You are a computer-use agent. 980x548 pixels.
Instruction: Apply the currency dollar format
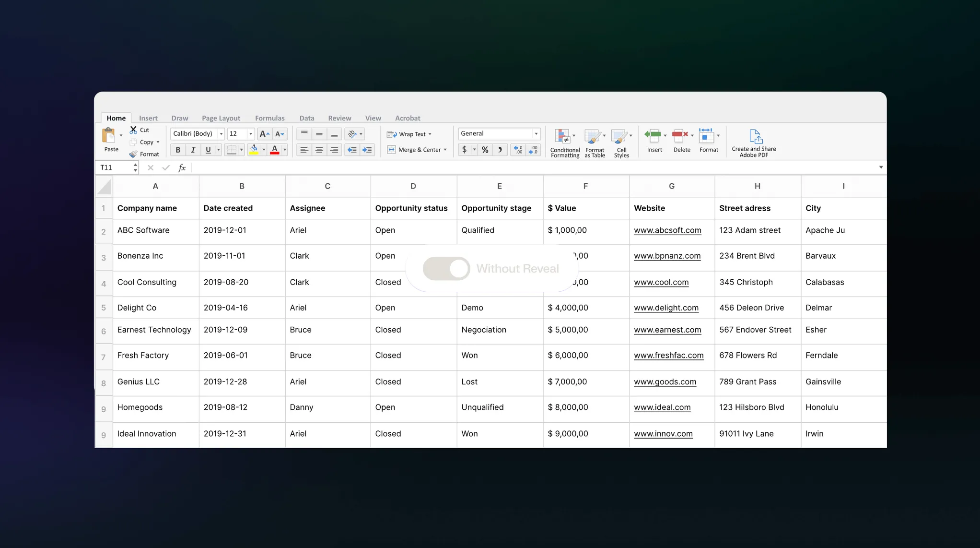coord(464,150)
